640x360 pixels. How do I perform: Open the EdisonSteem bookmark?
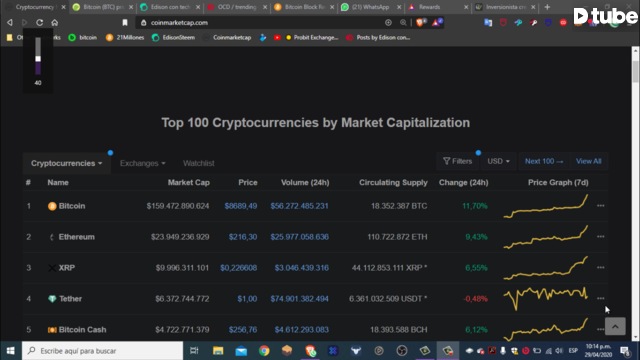click(173, 38)
